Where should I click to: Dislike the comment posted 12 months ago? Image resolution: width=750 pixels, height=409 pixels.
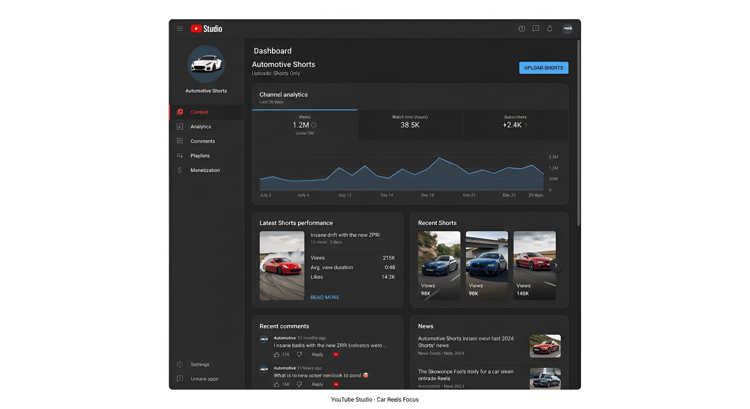299,354
